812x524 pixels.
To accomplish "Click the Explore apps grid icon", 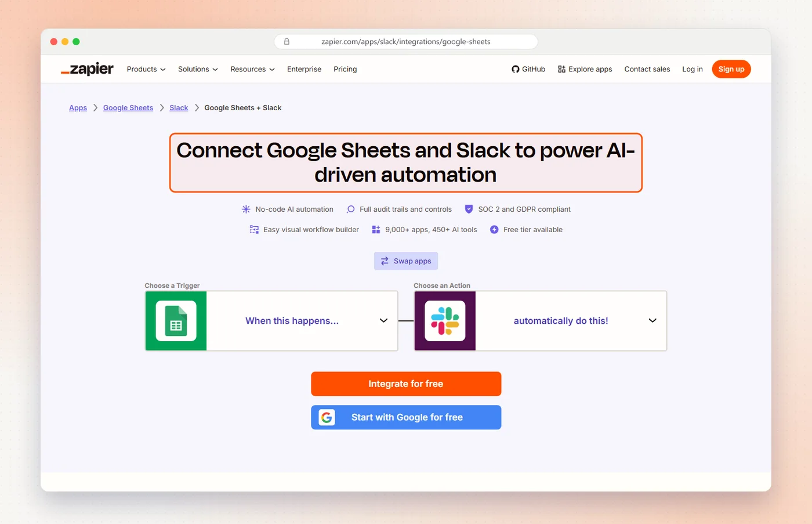I will point(561,69).
